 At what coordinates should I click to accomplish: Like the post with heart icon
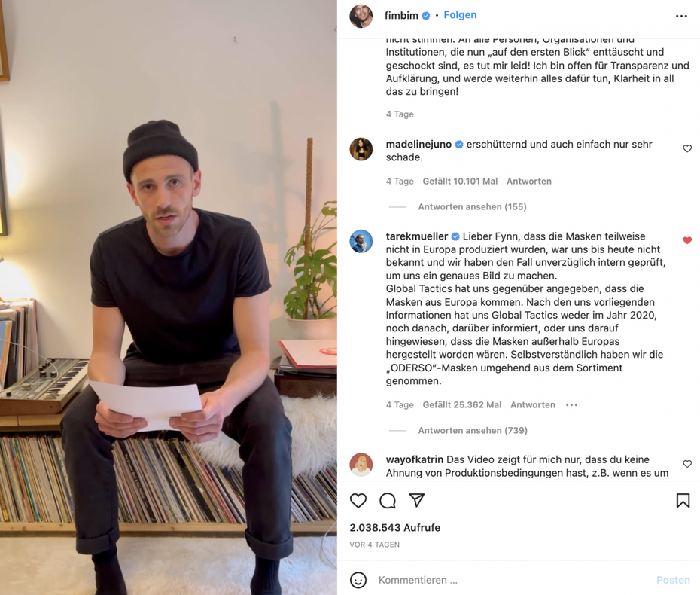point(358,500)
